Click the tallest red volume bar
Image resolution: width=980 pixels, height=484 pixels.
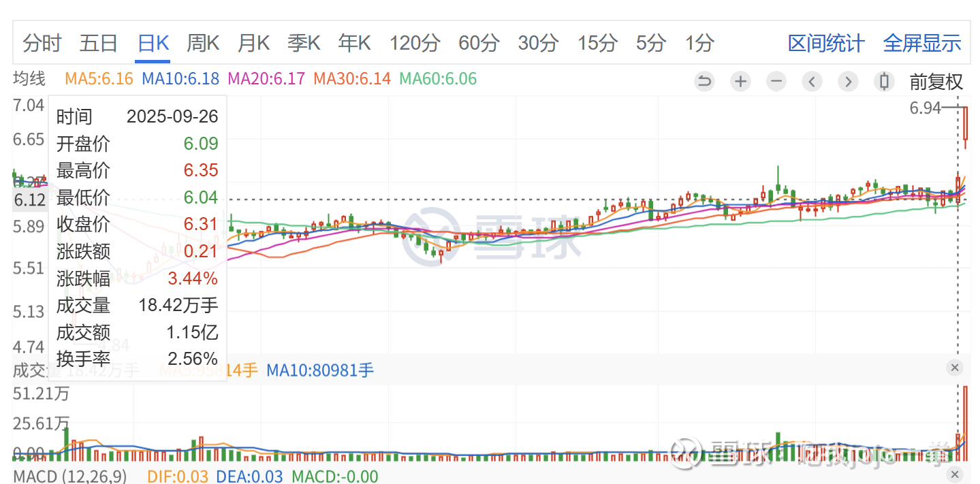point(966,423)
